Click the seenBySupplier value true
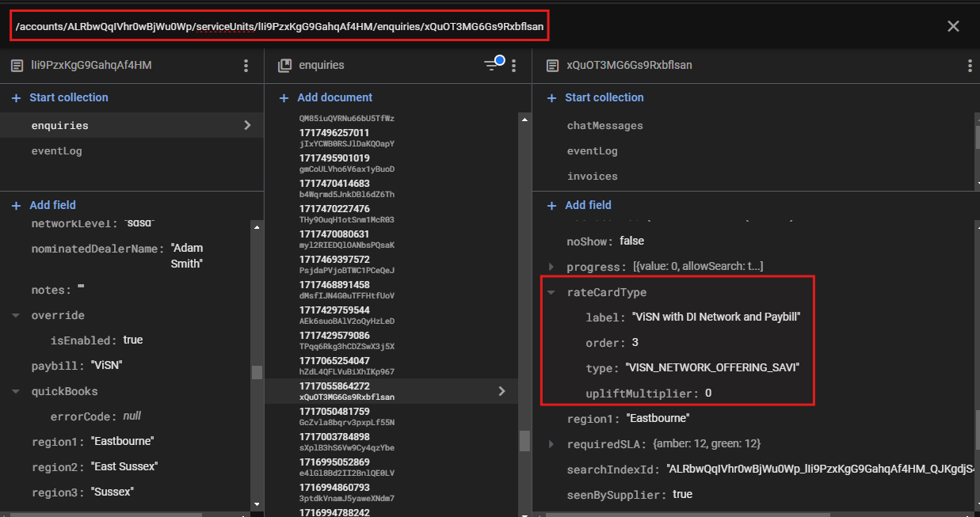 click(682, 494)
